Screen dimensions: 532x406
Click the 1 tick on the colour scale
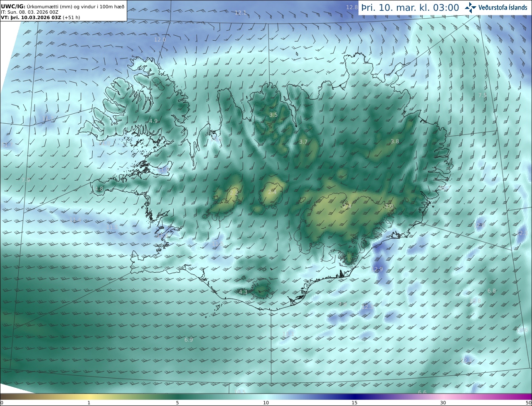[x=89, y=403]
